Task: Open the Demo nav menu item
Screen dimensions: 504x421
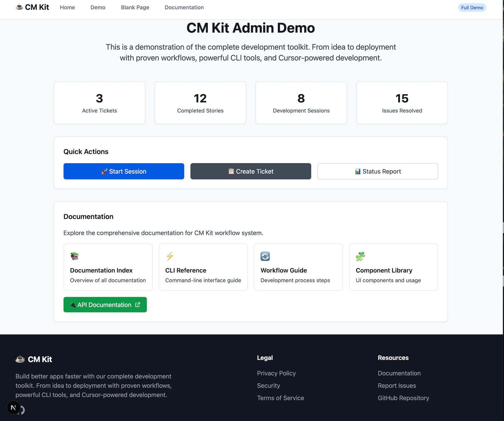Action: 98,8
